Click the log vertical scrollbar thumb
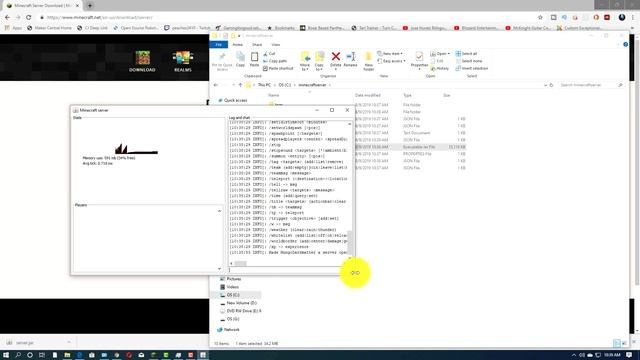 coord(350,242)
